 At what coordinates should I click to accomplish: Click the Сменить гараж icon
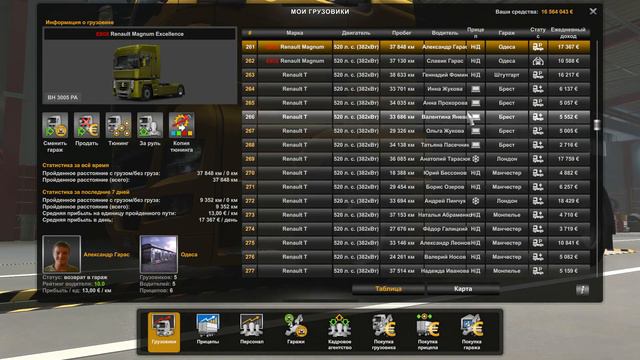[55, 125]
